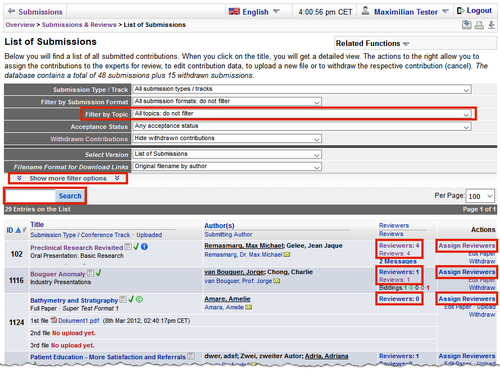Open note icon beside Bouguer Anomaly
500x380 pixels.
click(x=90, y=273)
